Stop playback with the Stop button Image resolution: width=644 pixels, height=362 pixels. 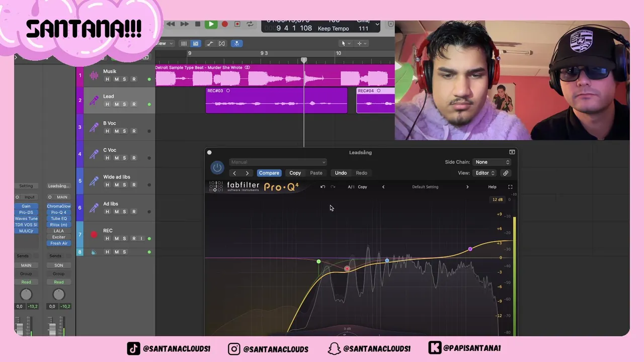[198, 24]
